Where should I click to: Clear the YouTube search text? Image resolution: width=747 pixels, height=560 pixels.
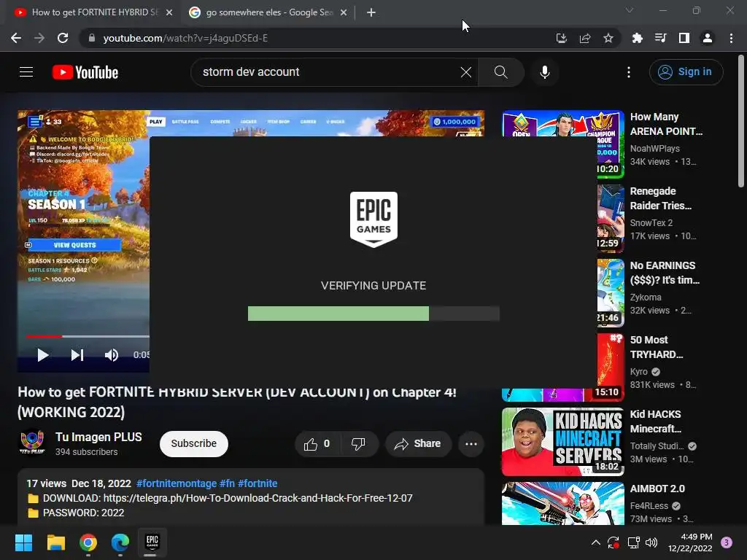click(466, 72)
